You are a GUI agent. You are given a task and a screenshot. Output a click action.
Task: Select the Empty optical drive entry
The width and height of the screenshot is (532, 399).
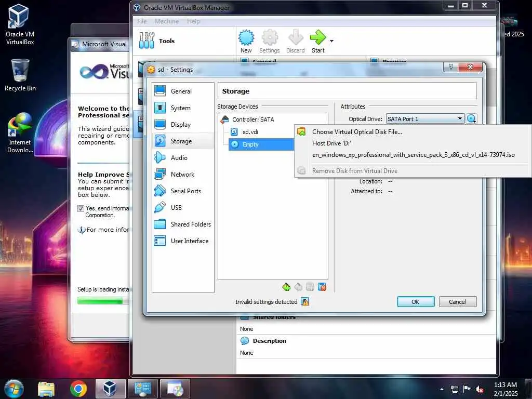(261, 144)
